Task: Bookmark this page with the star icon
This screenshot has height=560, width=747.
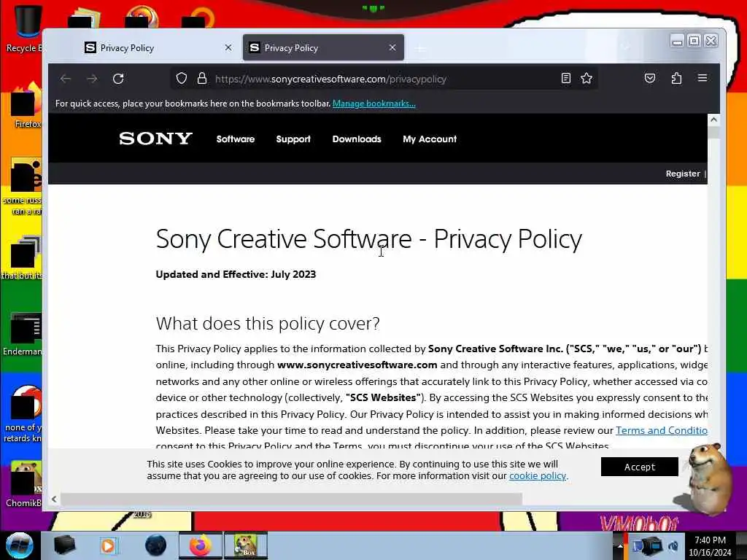Action: click(587, 78)
